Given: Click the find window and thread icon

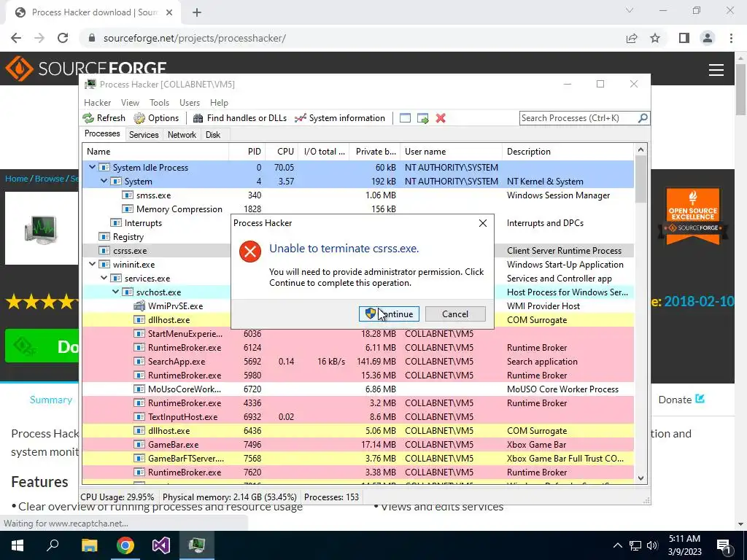Looking at the screenshot, I should 422,118.
